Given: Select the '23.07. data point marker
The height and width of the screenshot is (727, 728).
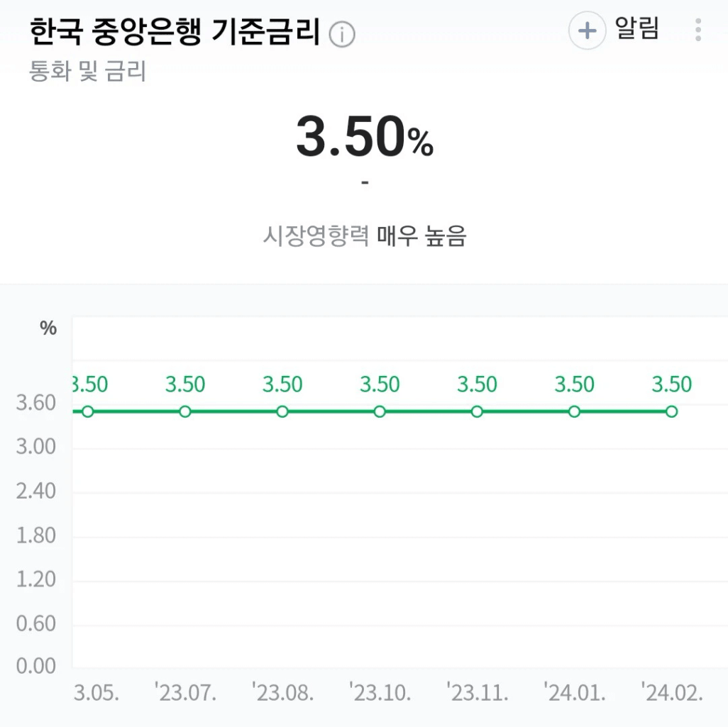Looking at the screenshot, I should (x=185, y=411).
